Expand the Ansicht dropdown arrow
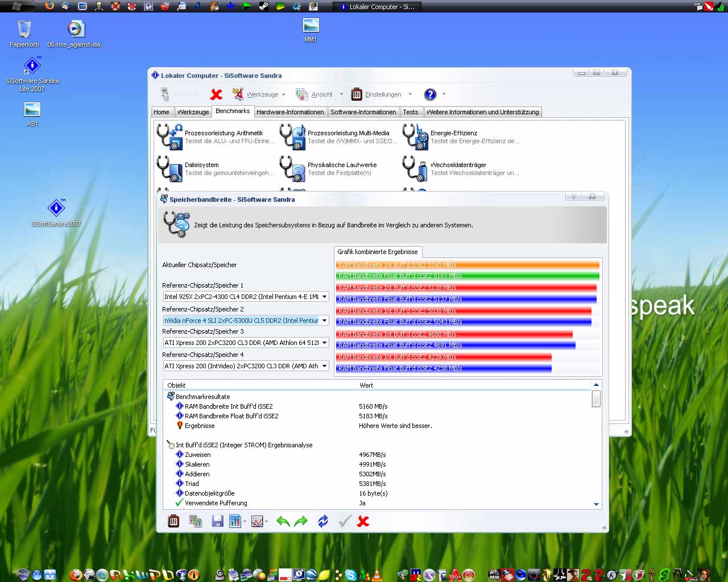The height and width of the screenshot is (582, 728). (341, 94)
